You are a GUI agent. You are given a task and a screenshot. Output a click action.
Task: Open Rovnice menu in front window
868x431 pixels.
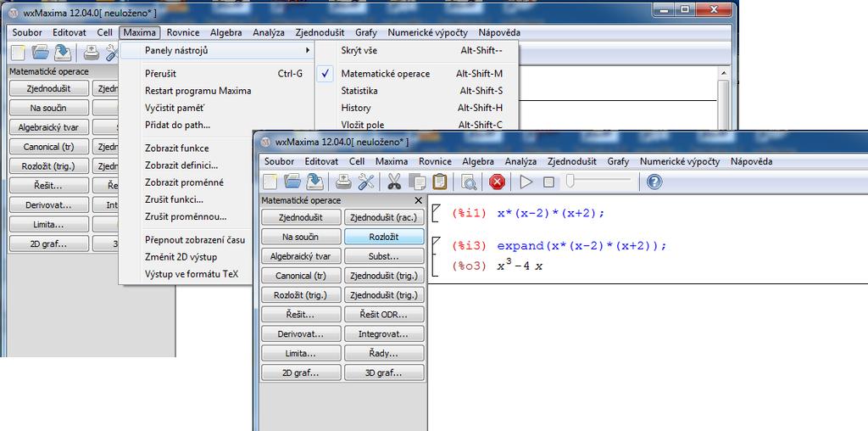pos(435,162)
